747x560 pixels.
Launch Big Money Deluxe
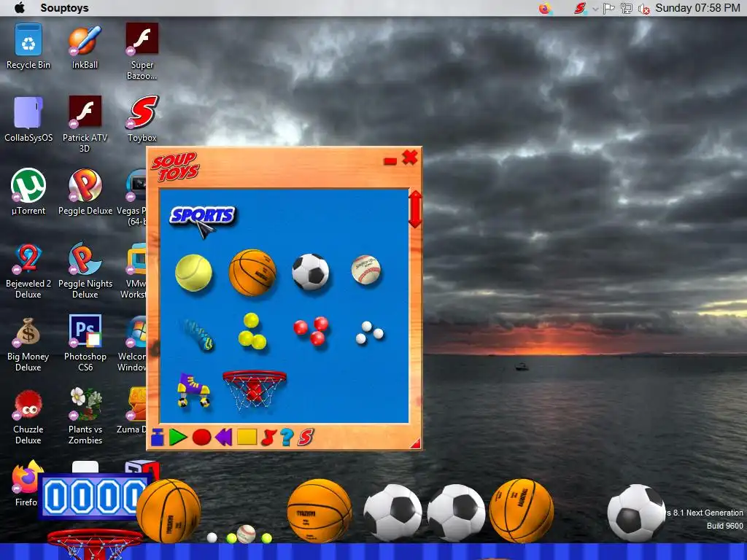[x=28, y=344]
